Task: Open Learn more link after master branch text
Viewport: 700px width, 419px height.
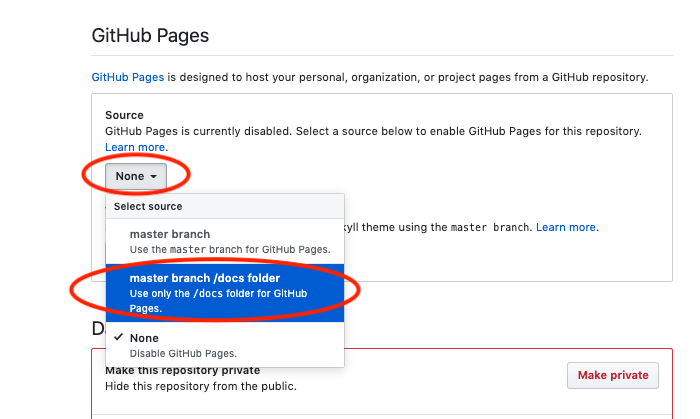Action: (x=566, y=227)
